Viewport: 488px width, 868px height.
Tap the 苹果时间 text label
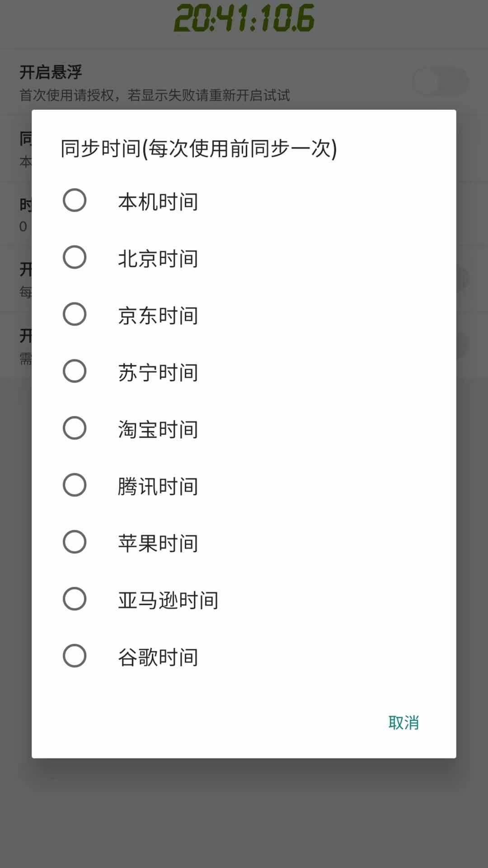point(158,543)
